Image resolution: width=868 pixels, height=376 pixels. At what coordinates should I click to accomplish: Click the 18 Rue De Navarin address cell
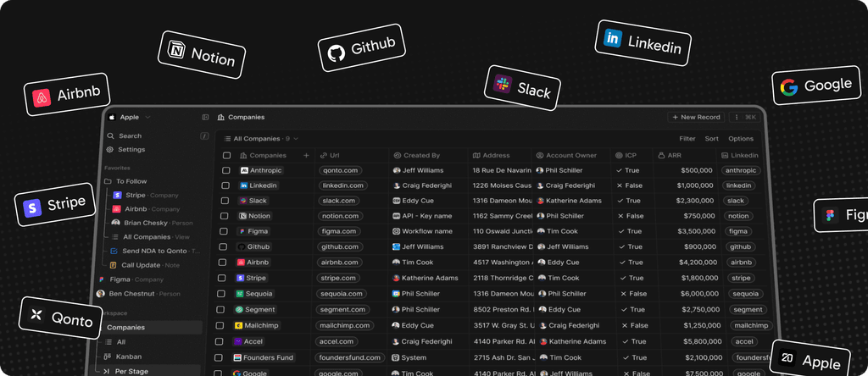(x=500, y=170)
